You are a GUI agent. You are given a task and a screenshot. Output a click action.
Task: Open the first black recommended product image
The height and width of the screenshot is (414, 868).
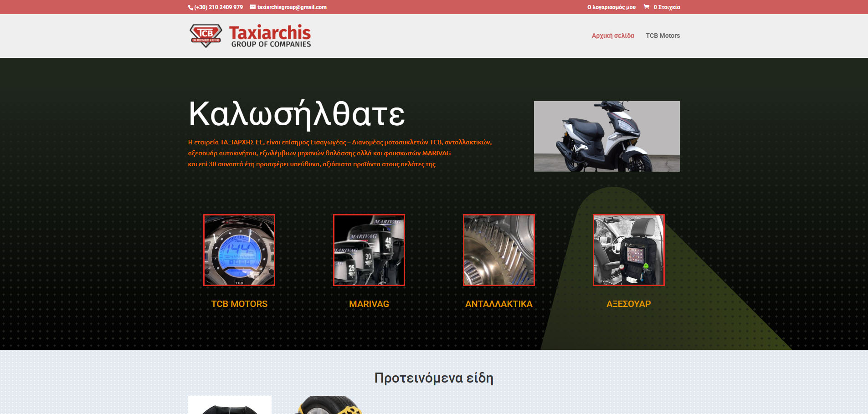click(x=230, y=405)
